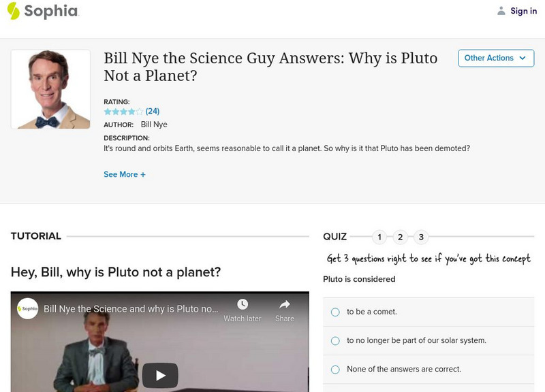
Task: Open the 24 ratings count link
Action: point(153,112)
